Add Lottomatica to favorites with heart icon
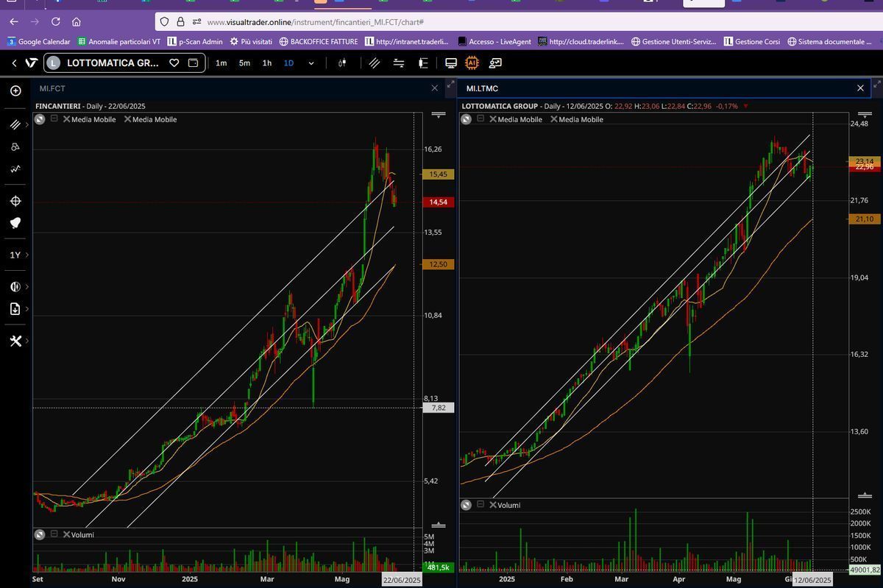 174,63
